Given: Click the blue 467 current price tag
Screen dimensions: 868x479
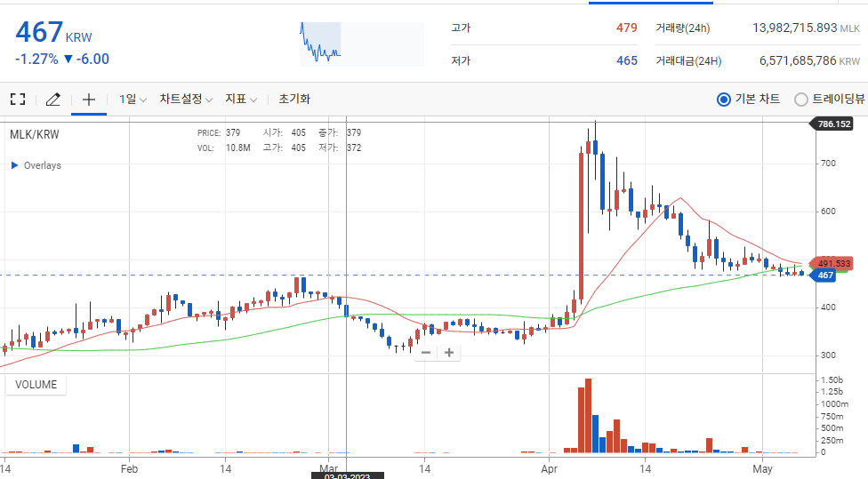Looking at the screenshot, I should [824, 275].
